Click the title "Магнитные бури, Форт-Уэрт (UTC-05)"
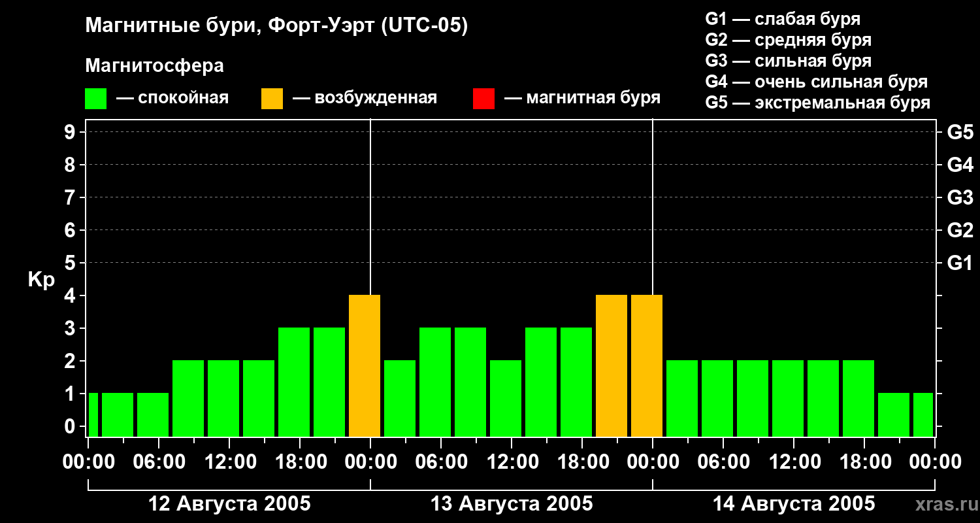This screenshot has width=980, height=523. click(x=277, y=26)
